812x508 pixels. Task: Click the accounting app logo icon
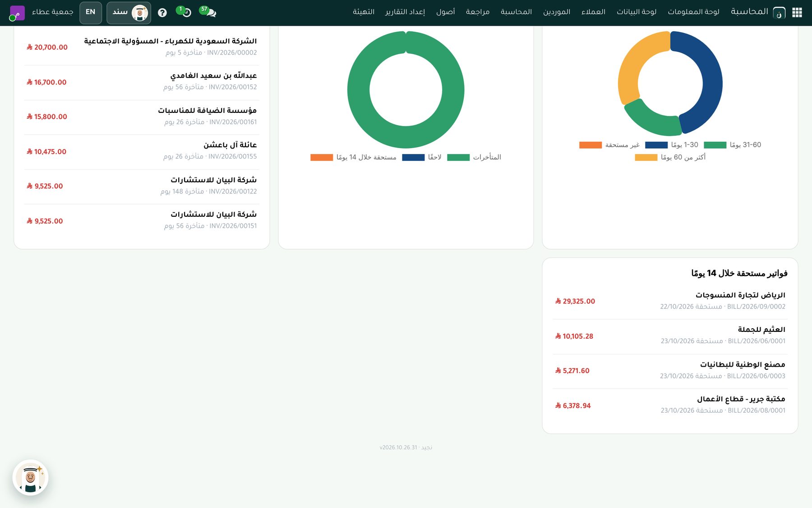779,13
